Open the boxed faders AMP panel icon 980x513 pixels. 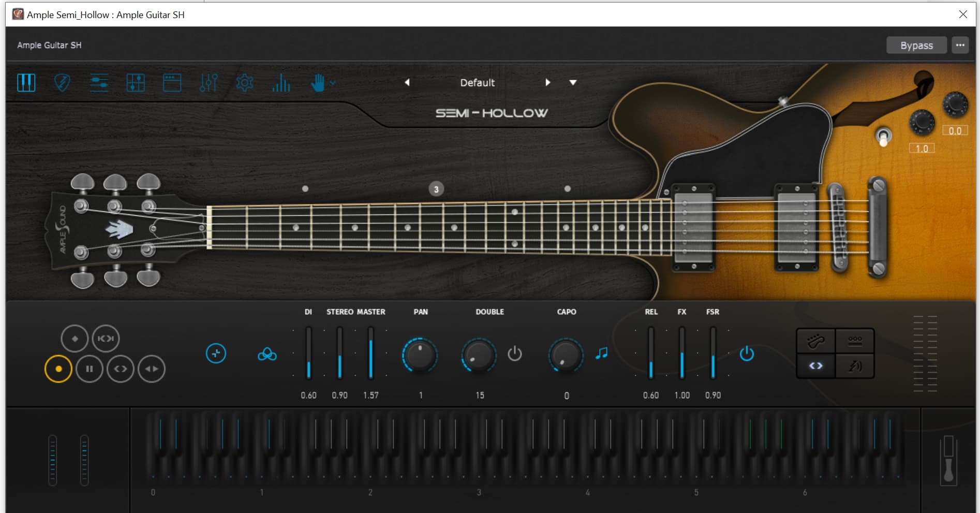pyautogui.click(x=136, y=83)
